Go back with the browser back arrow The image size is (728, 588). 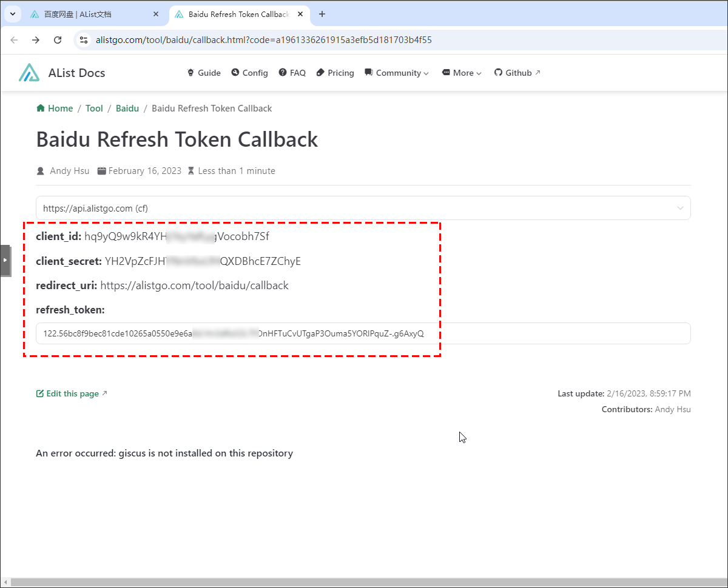[x=15, y=40]
